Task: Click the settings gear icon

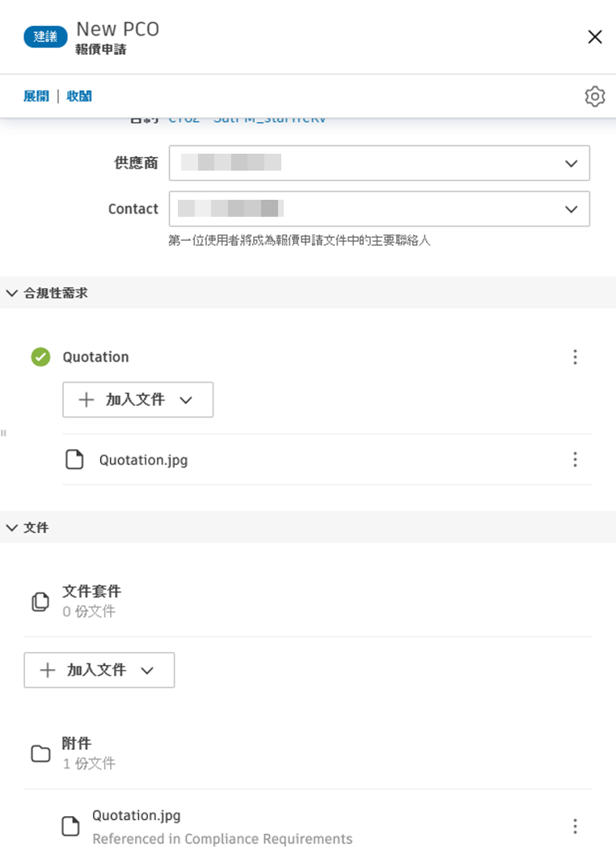Action: [x=594, y=95]
